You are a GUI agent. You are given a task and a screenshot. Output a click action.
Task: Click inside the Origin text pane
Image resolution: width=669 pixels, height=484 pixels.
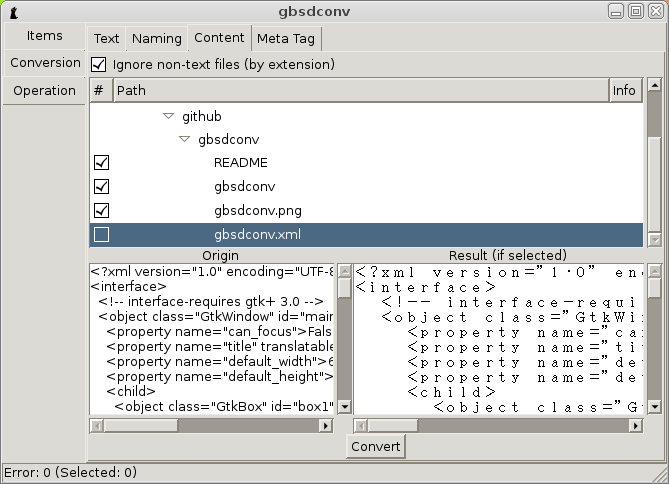(212, 339)
